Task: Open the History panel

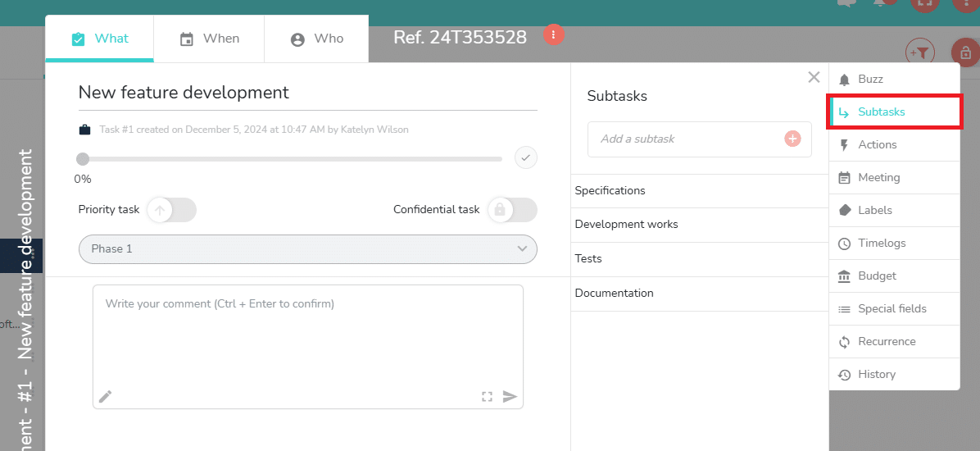Action: coord(895,374)
